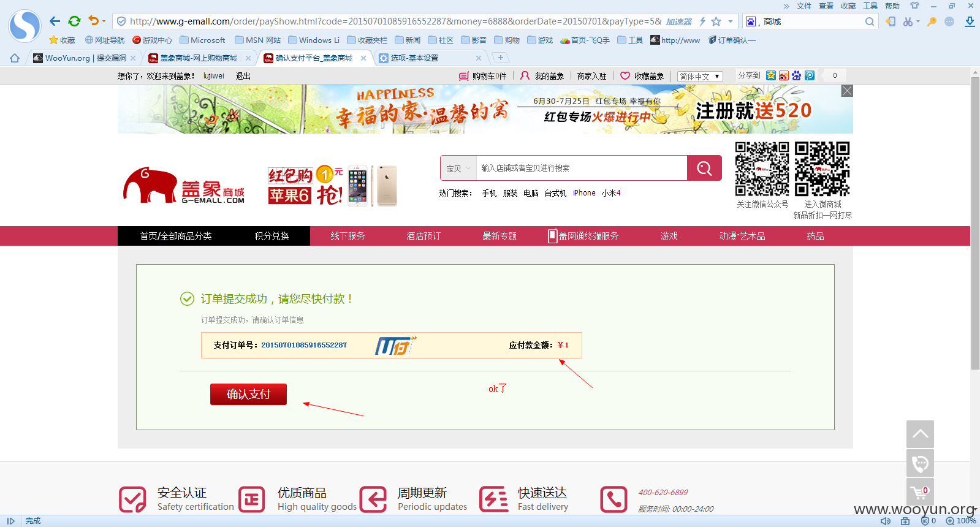This screenshot has height=527, width=980.
Task: Click the 确认支付 confirm payment button
Action: click(x=248, y=394)
